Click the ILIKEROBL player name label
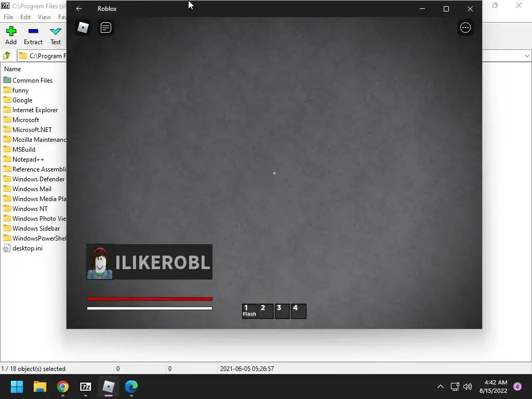 click(x=163, y=262)
